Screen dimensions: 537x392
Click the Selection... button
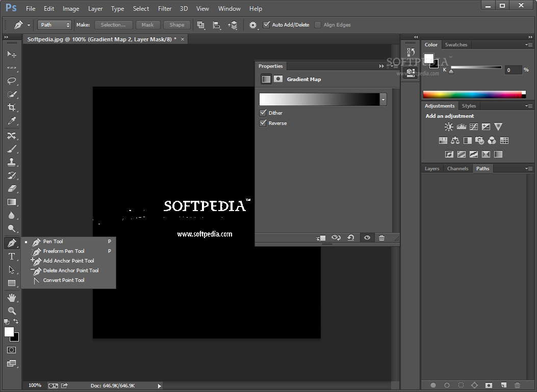coord(113,24)
